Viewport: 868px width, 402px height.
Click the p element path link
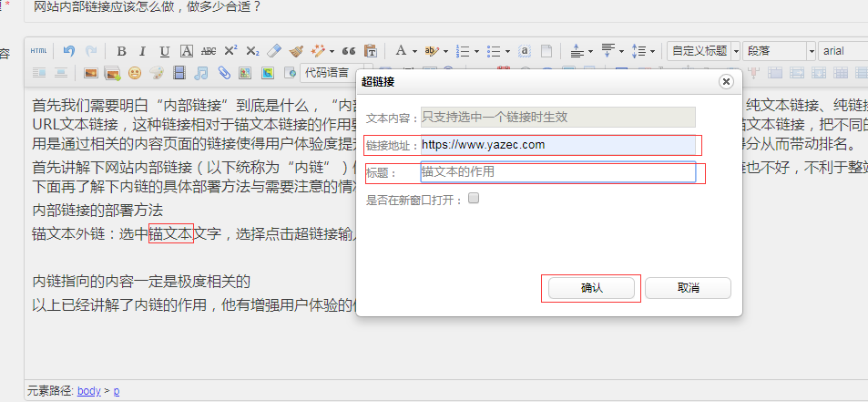click(x=117, y=391)
